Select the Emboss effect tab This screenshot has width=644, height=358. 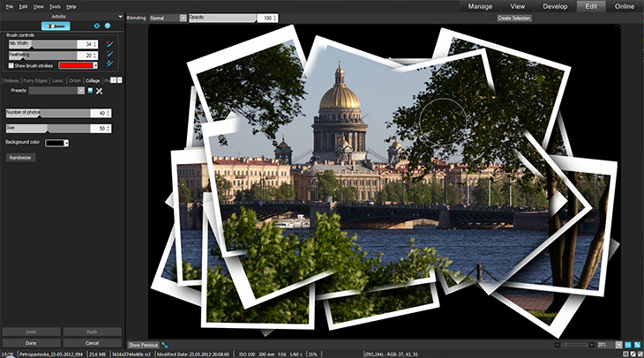(x=11, y=80)
